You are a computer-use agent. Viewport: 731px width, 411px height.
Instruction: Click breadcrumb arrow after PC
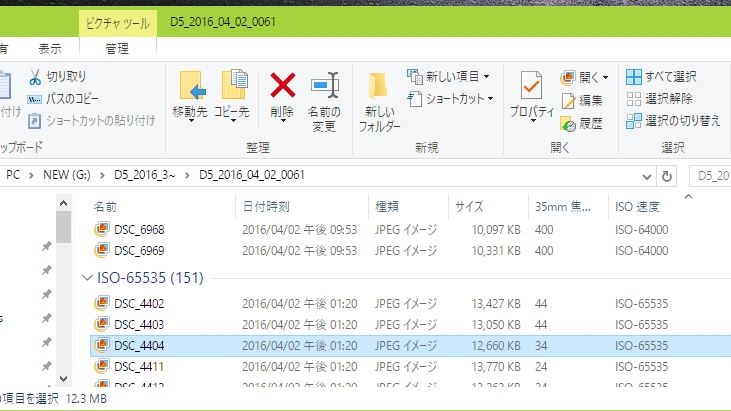point(31,175)
